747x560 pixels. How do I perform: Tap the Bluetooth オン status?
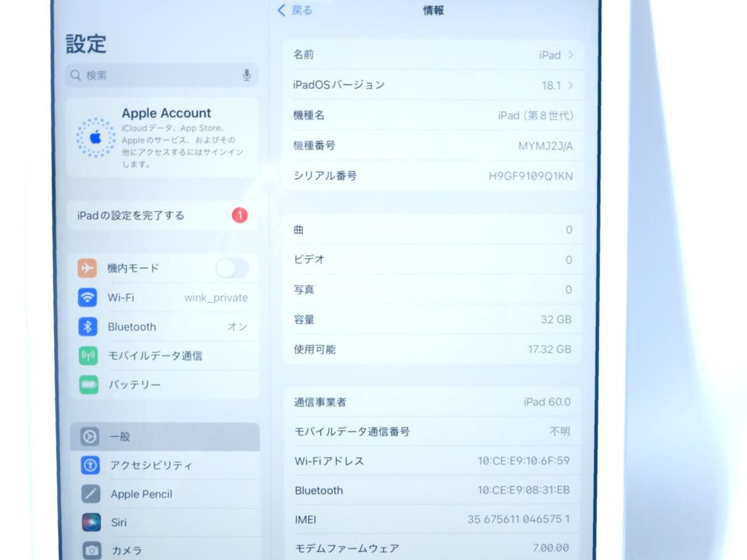[238, 327]
